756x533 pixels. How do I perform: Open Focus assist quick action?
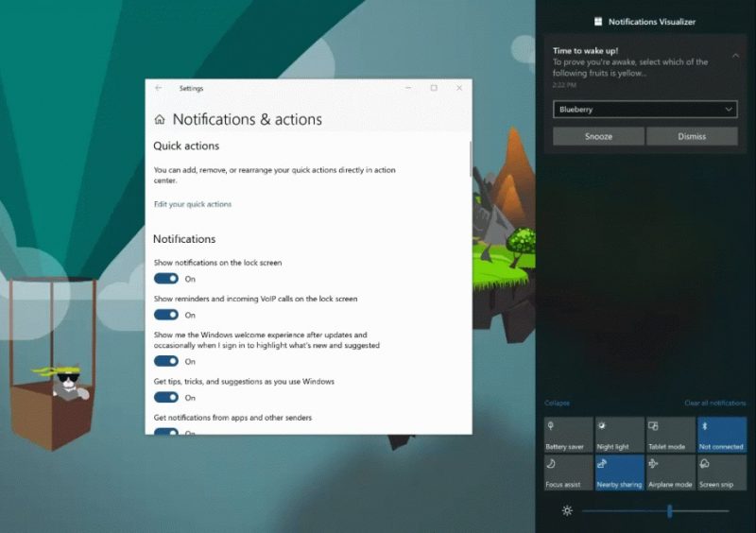point(569,473)
